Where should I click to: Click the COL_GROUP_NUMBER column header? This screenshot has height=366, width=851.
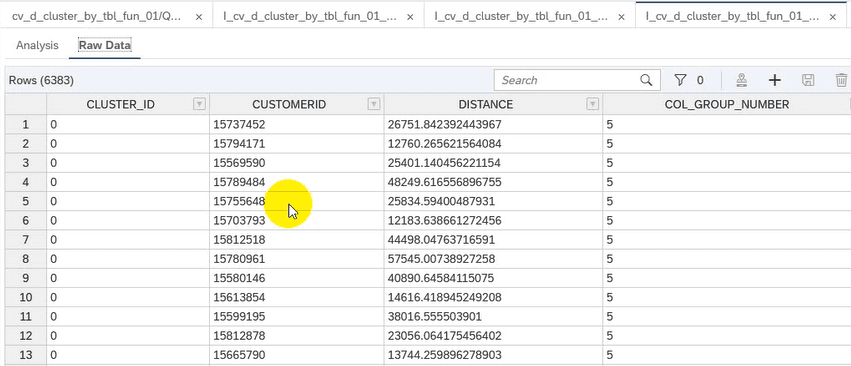click(727, 104)
